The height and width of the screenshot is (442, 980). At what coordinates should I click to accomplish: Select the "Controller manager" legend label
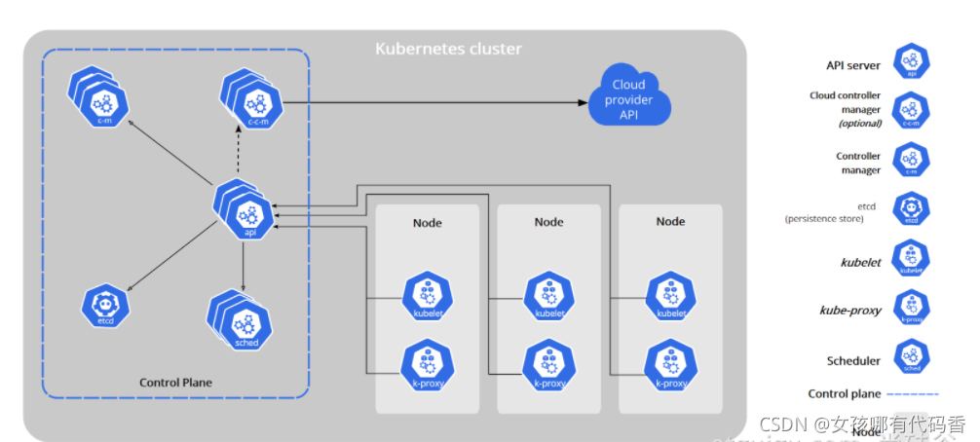tap(858, 163)
